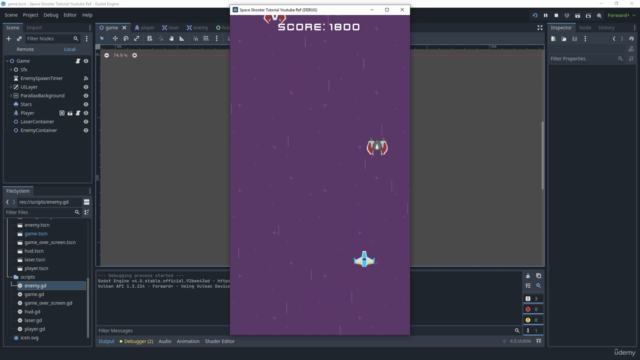Click the add new node plus icon
Viewport: 640px width, 360px height.
pyautogui.click(x=9, y=38)
